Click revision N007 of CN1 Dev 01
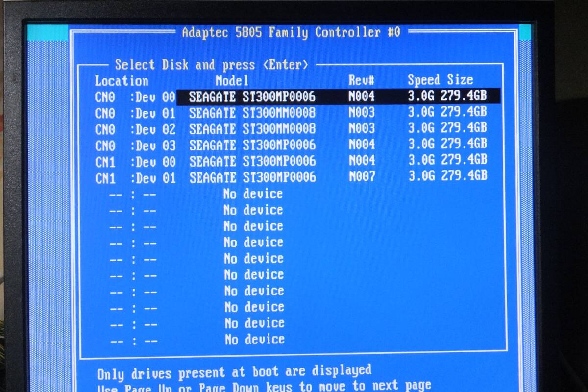The height and width of the screenshot is (392, 588). pyautogui.click(x=362, y=177)
